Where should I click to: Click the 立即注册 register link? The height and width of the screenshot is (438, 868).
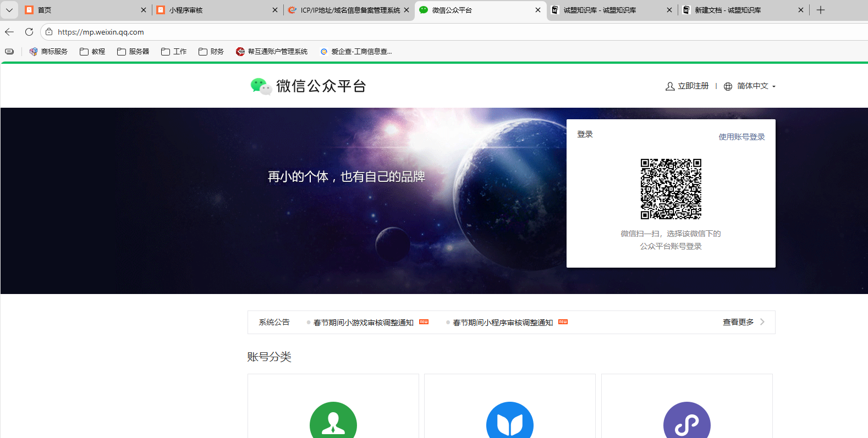688,86
